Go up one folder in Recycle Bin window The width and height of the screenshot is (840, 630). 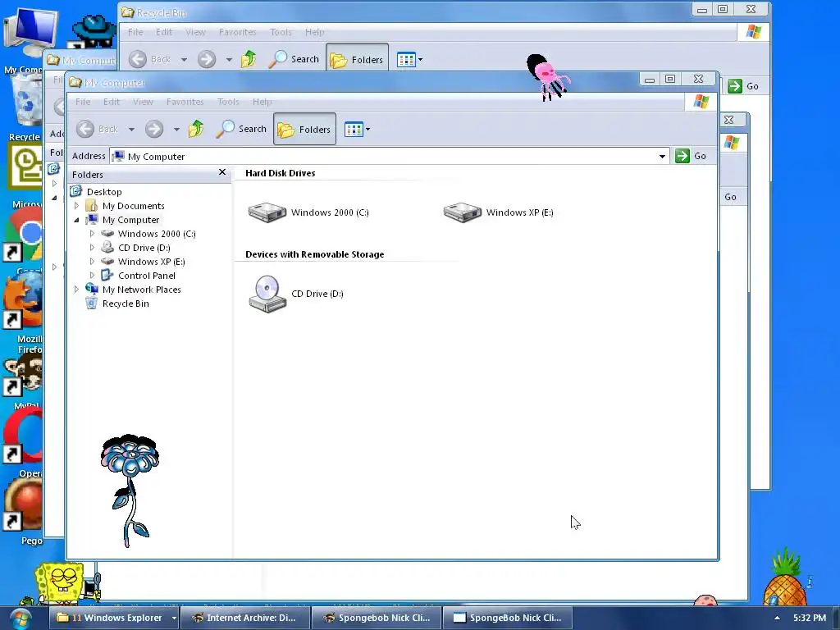point(249,59)
